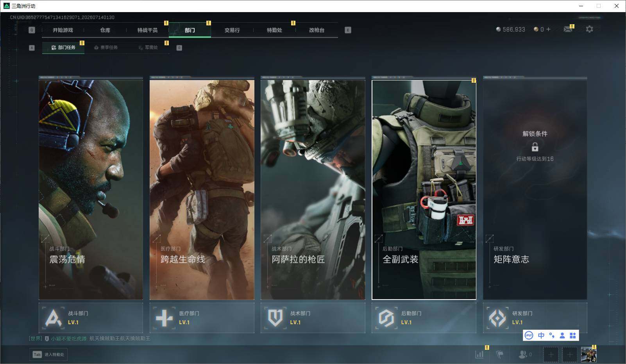This screenshot has height=364, width=626.
Task: Click the 战术部门 shield emblem icon
Action: (275, 318)
